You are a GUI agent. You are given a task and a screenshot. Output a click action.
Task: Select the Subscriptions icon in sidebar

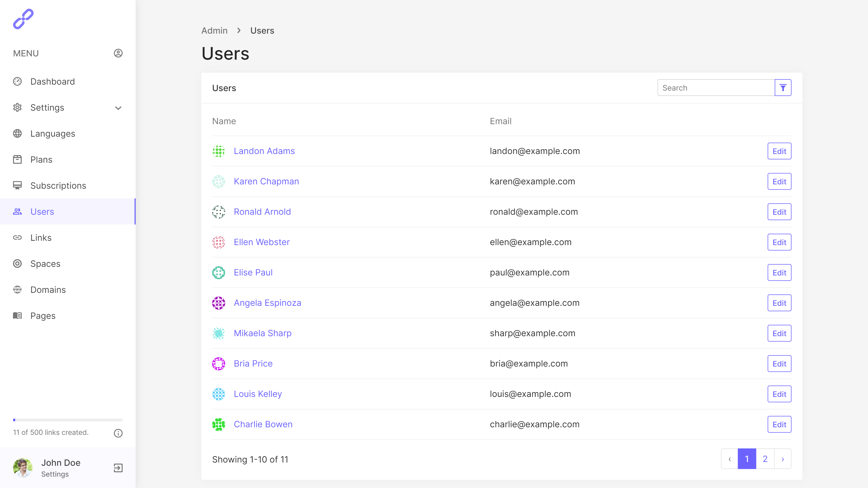coord(18,185)
